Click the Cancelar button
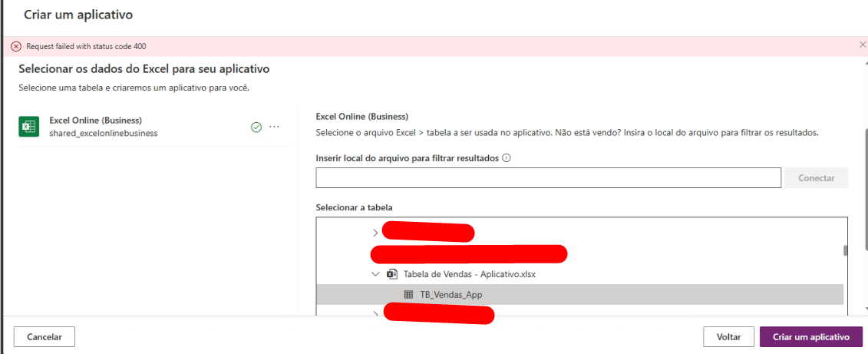Screen dimensions: 868x354 [x=45, y=336]
